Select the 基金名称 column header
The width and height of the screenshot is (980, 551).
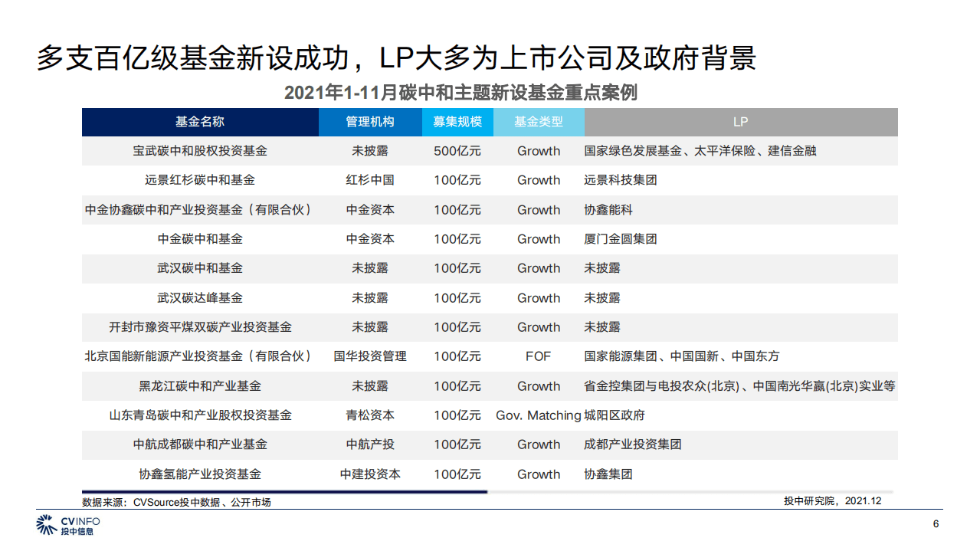[x=199, y=122]
